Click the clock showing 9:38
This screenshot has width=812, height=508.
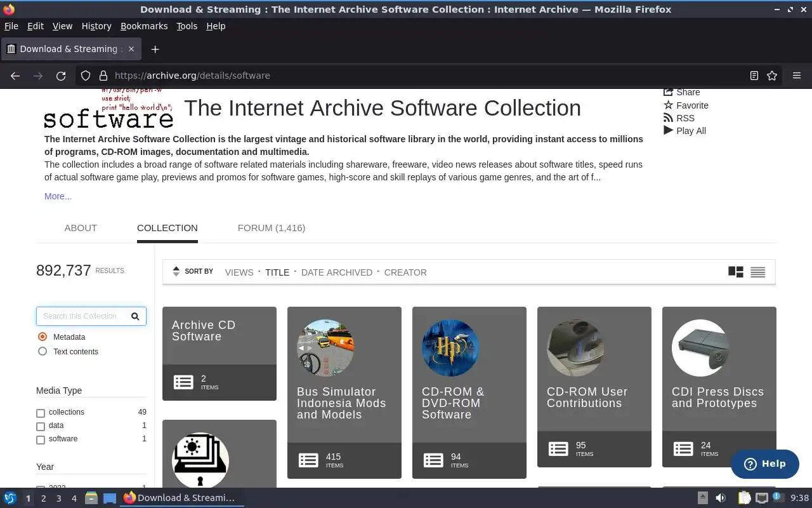(799, 498)
